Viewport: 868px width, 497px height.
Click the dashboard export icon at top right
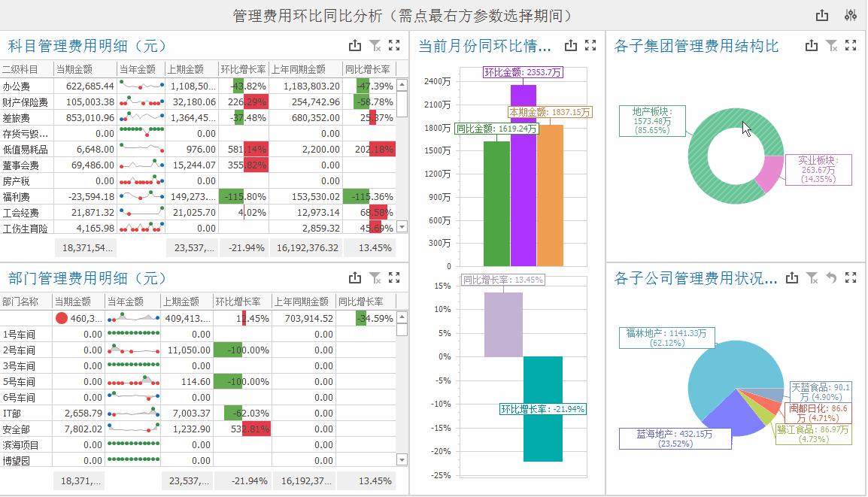tap(822, 16)
